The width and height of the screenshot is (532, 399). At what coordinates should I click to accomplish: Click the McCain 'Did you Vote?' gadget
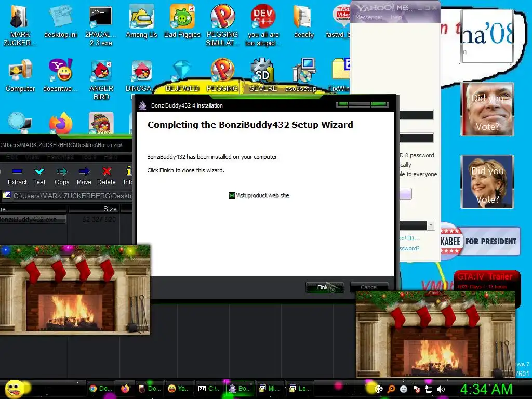click(x=487, y=109)
